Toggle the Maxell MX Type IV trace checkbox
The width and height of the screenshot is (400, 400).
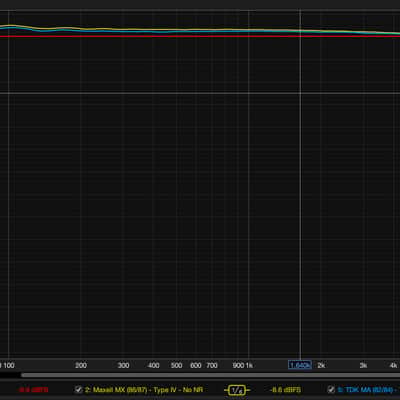tap(78, 389)
